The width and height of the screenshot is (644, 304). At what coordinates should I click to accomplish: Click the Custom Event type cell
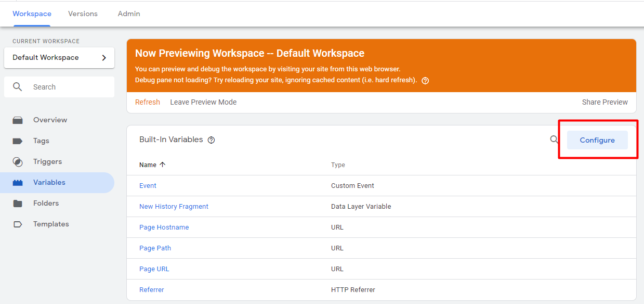coord(352,186)
